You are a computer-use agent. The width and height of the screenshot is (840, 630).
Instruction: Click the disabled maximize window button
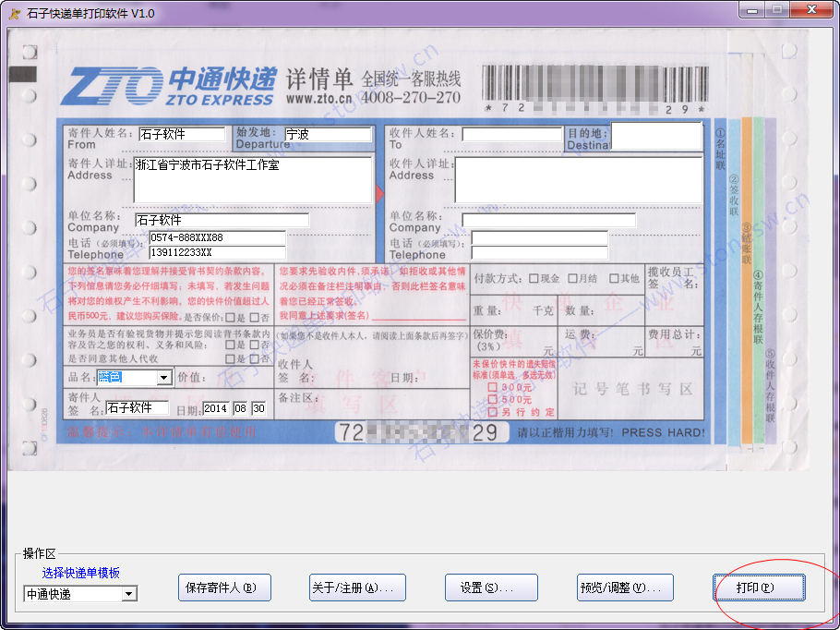(x=777, y=9)
